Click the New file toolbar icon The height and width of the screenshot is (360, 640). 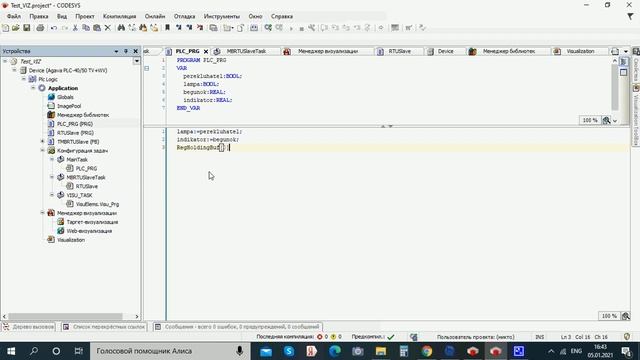5,28
